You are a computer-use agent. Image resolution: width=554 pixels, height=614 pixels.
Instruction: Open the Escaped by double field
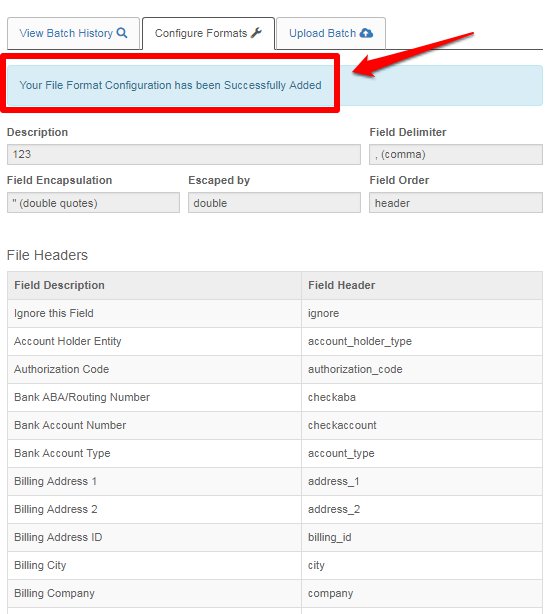274,203
